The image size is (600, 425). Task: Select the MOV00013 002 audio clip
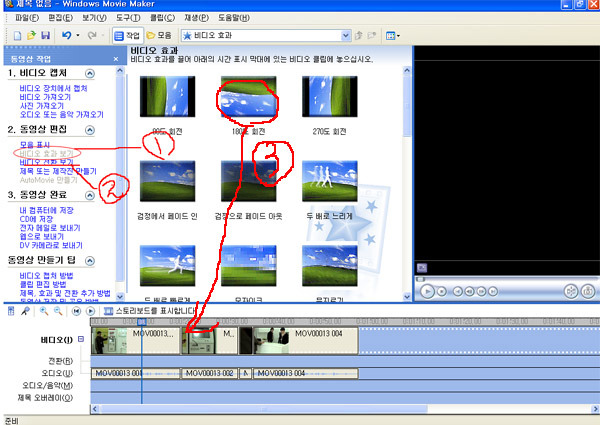click(209, 373)
